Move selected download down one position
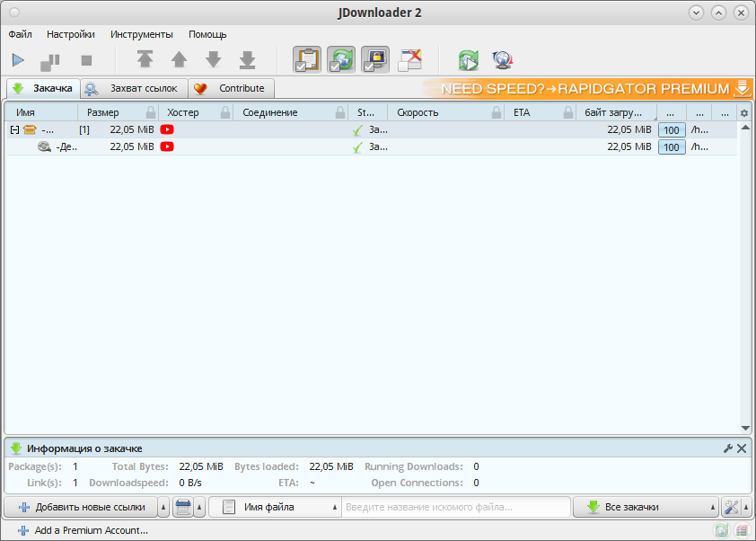The height and width of the screenshot is (541, 756). tap(213, 60)
